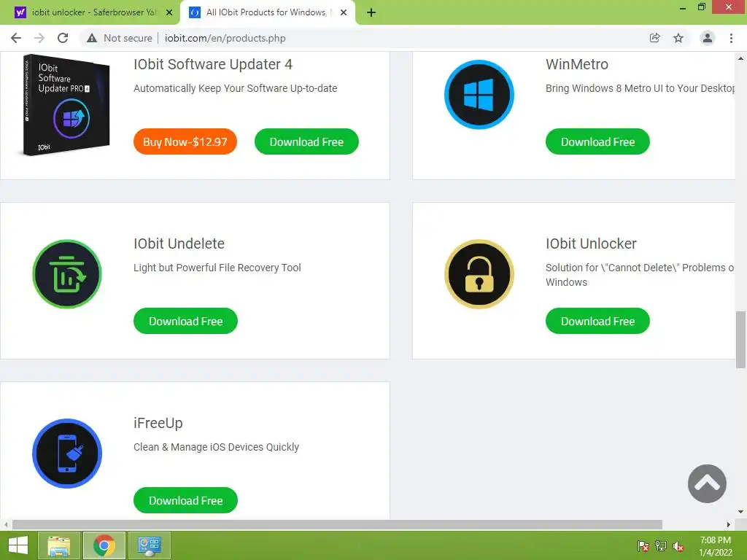
Task: Open the Chrome profile avatar
Action: [708, 38]
